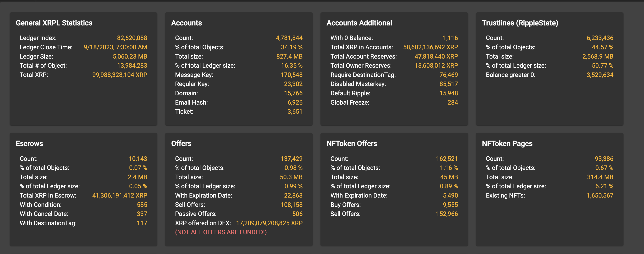Click the Accounts panel title
644x254 pixels.
[x=187, y=23]
